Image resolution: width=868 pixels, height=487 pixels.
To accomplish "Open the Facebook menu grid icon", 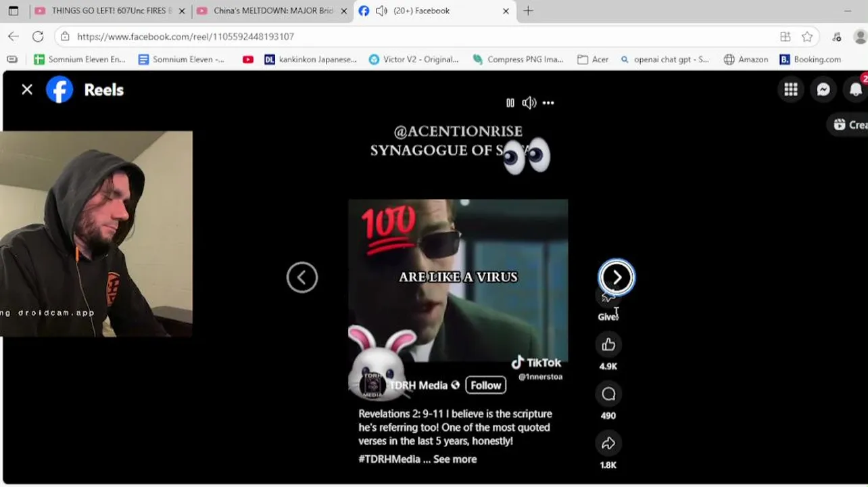I will [x=791, y=89].
